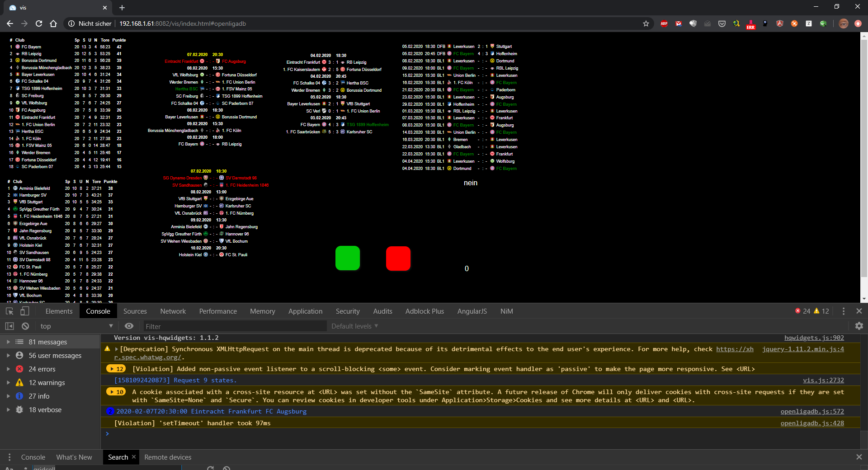The width and height of the screenshot is (868, 470).
Task: Open the NiM tab
Action: coord(506,311)
